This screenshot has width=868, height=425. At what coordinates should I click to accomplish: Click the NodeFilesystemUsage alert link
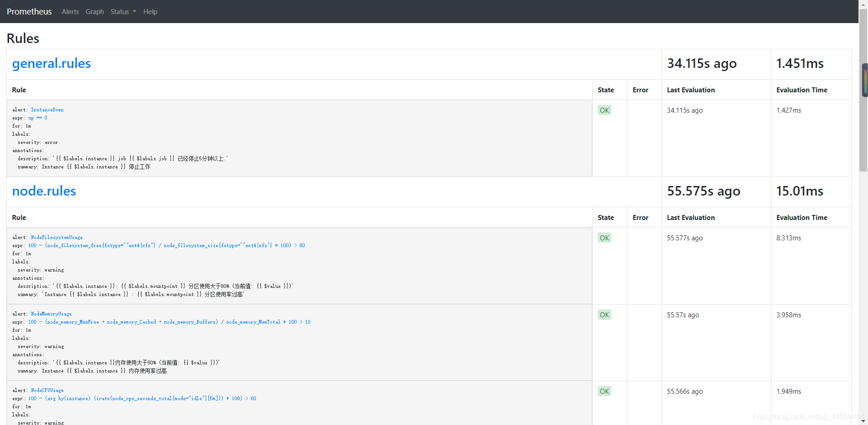(57, 237)
